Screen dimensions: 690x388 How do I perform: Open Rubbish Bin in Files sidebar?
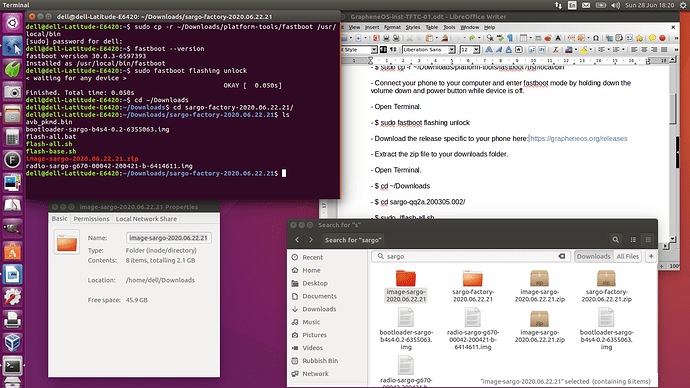point(320,361)
